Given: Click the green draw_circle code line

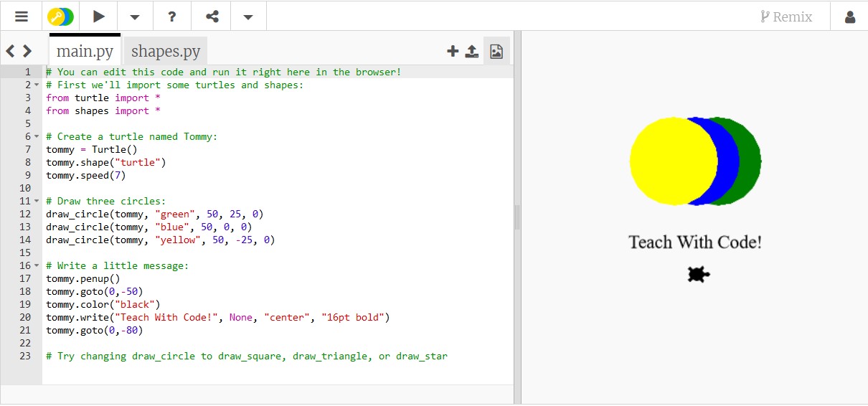Looking at the screenshot, I should (x=155, y=214).
